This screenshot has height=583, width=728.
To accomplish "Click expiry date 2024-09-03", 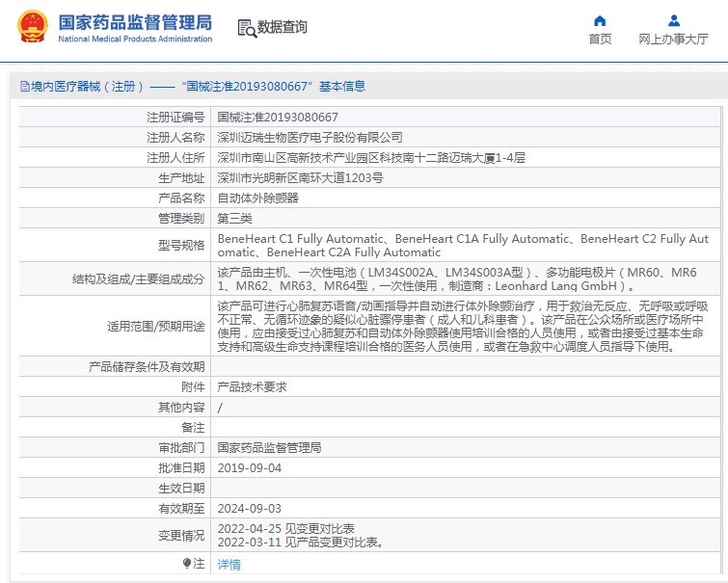I will coord(250,508).
